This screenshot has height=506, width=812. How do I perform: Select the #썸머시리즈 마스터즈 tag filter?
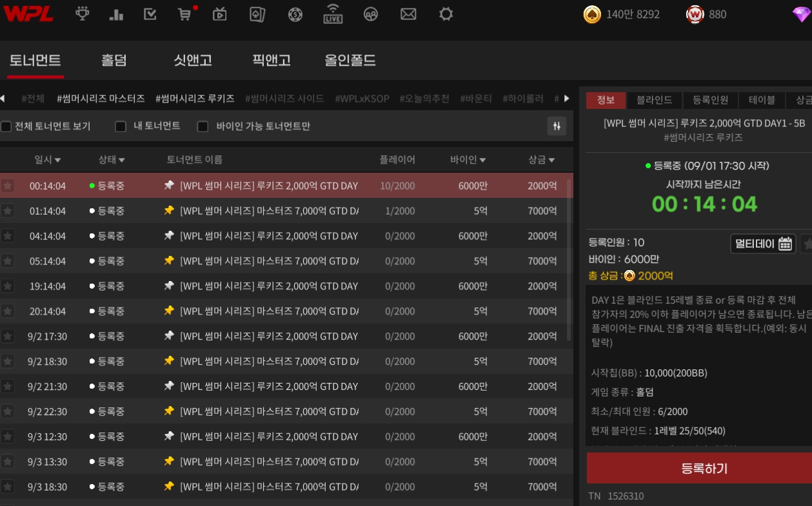point(101,99)
